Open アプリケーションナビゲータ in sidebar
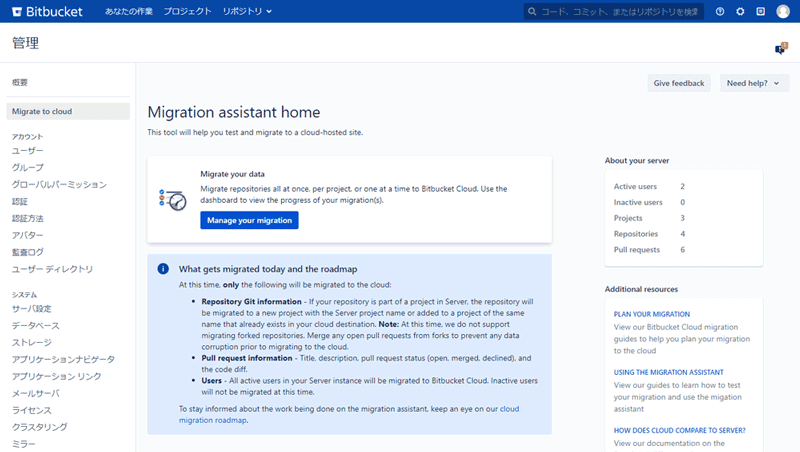 (63, 359)
